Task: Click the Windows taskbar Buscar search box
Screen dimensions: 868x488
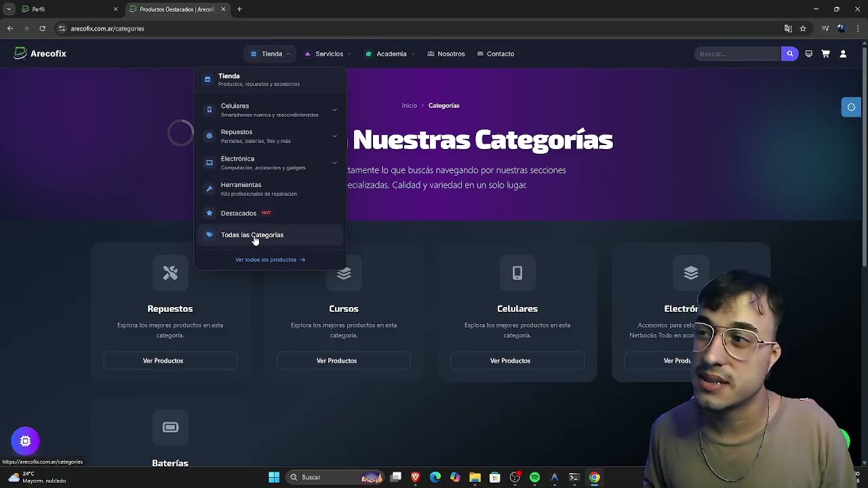Action: [x=334, y=477]
